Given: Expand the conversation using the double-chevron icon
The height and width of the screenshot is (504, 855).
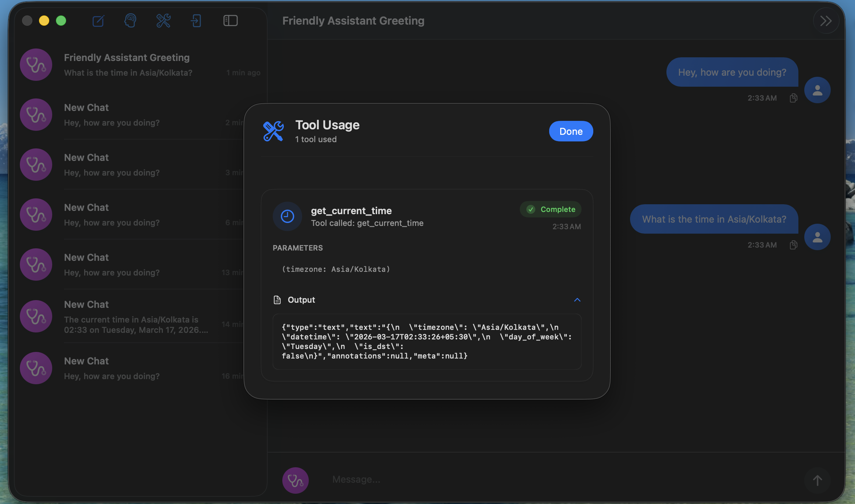Looking at the screenshot, I should (826, 21).
